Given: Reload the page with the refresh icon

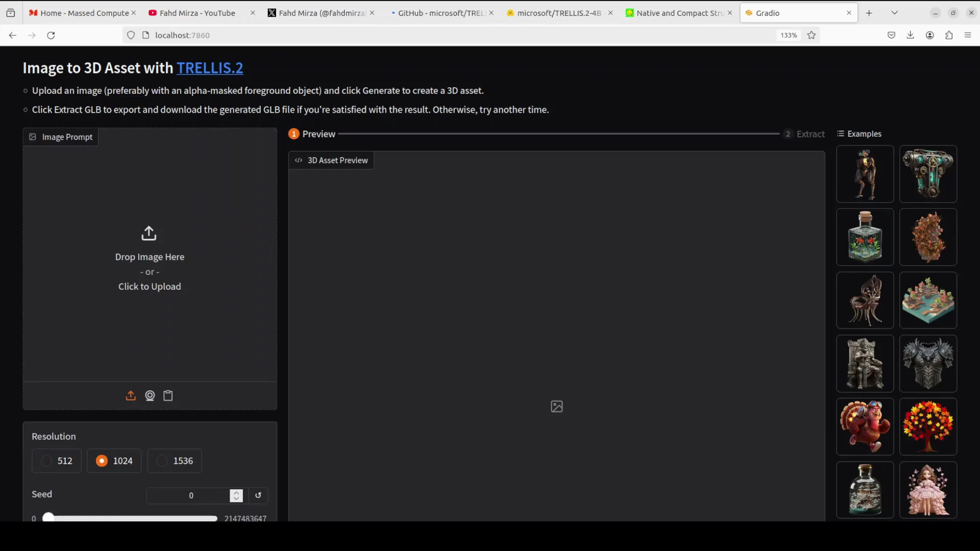Looking at the screenshot, I should pyautogui.click(x=51, y=35).
